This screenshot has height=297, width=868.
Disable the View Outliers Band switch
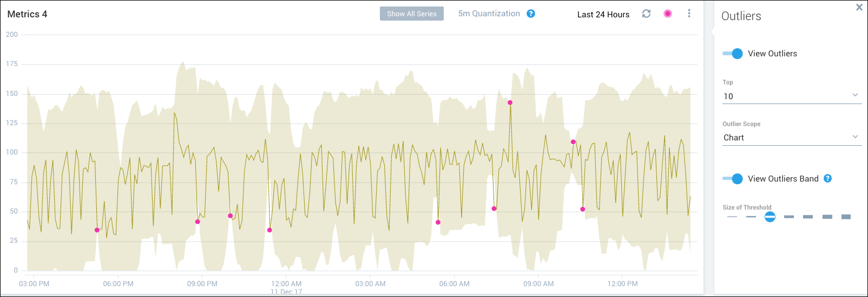733,179
